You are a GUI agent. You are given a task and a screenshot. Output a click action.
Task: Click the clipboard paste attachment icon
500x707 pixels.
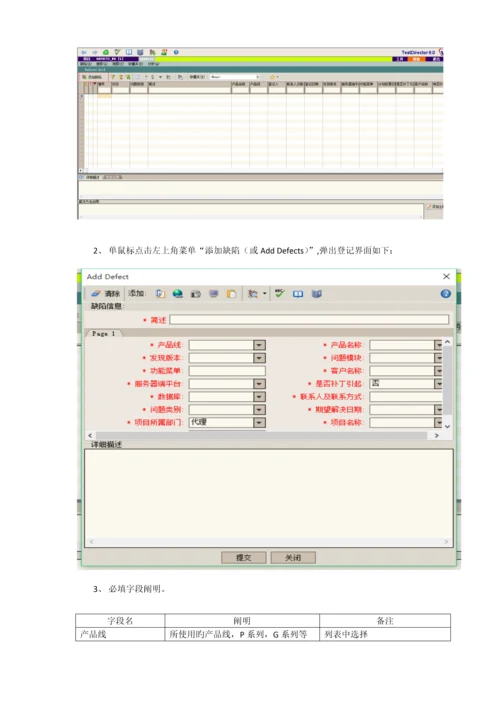point(231,294)
